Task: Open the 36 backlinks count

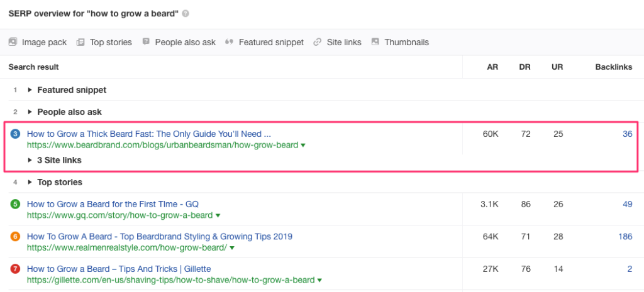Action: pos(627,134)
